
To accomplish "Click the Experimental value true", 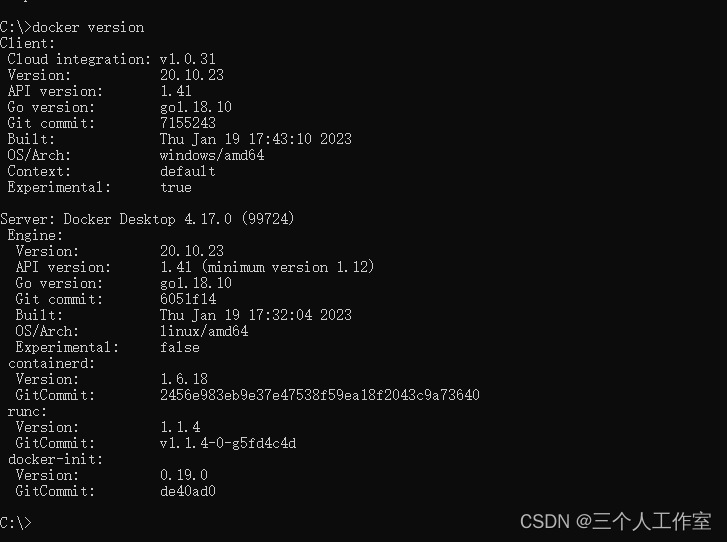I will tap(176, 187).
